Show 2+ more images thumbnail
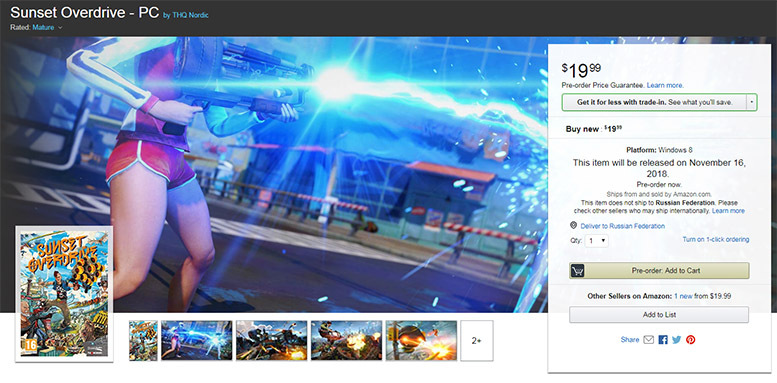The width and height of the screenshot is (777, 383). coord(476,340)
